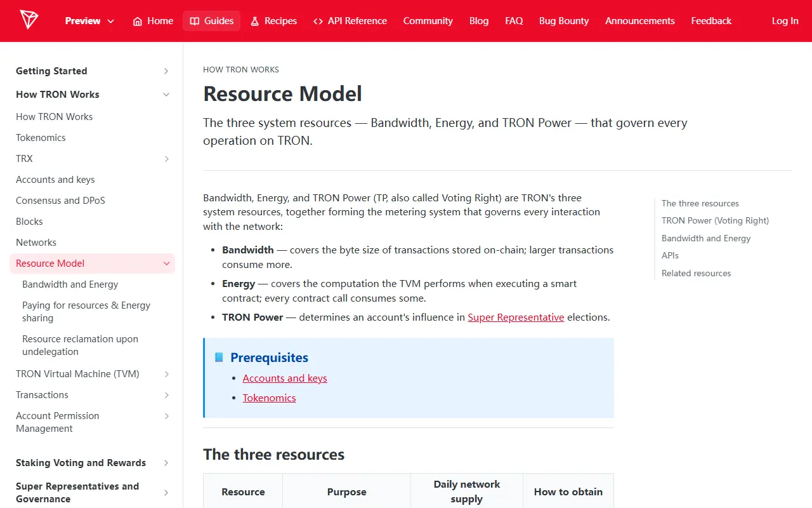Viewport: 812px width, 508px height.
Task: Follow the Super Representative link
Action: tap(516, 317)
